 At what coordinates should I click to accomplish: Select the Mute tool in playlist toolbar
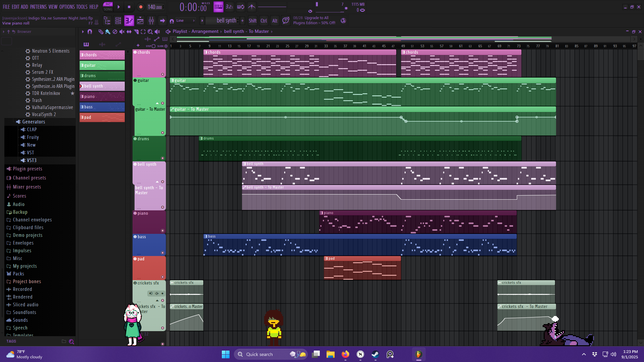coord(122,32)
